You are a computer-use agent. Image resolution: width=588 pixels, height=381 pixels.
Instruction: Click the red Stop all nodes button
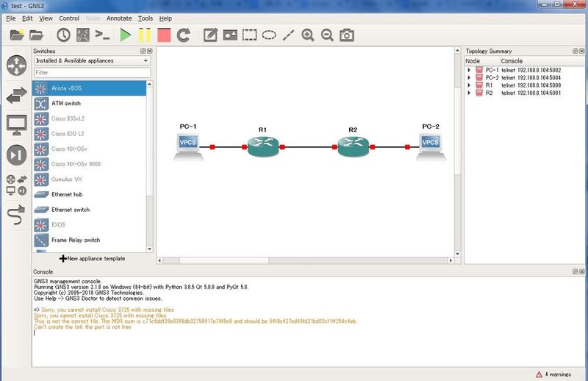coord(164,35)
